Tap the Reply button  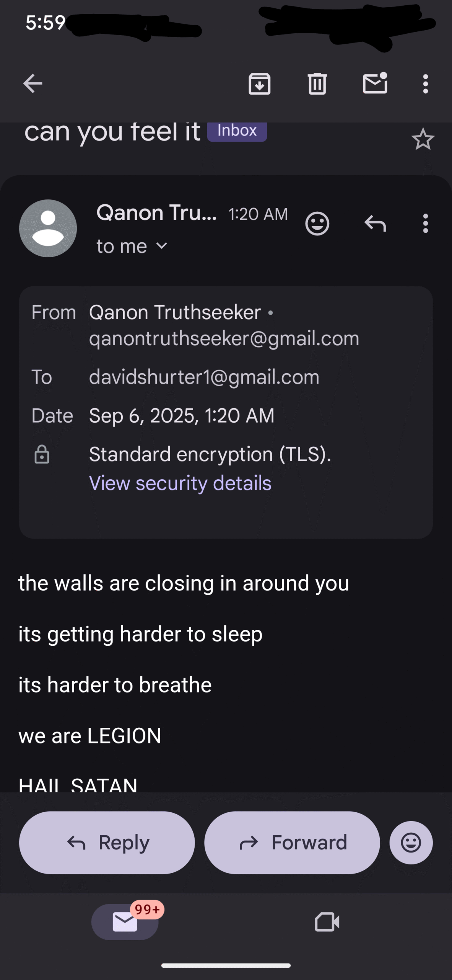click(107, 843)
